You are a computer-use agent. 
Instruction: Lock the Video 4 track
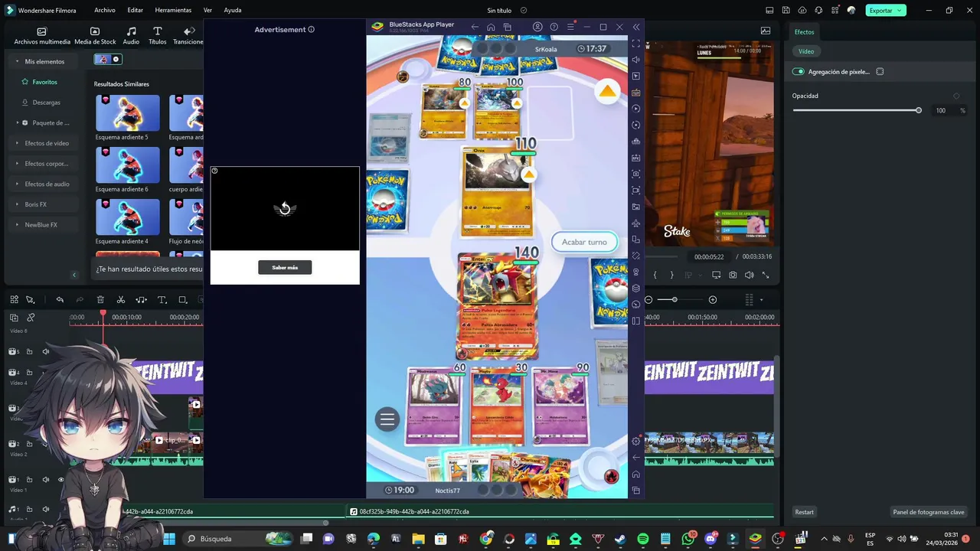click(29, 373)
